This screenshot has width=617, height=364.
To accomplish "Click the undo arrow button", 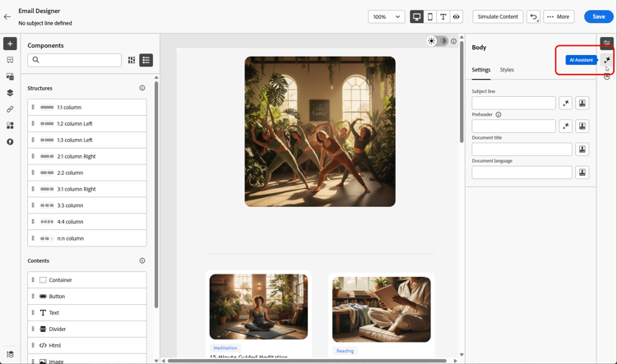I will click(533, 17).
